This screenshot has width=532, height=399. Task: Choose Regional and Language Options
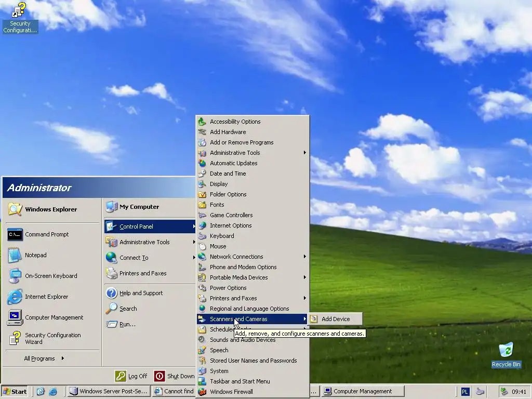point(253,309)
